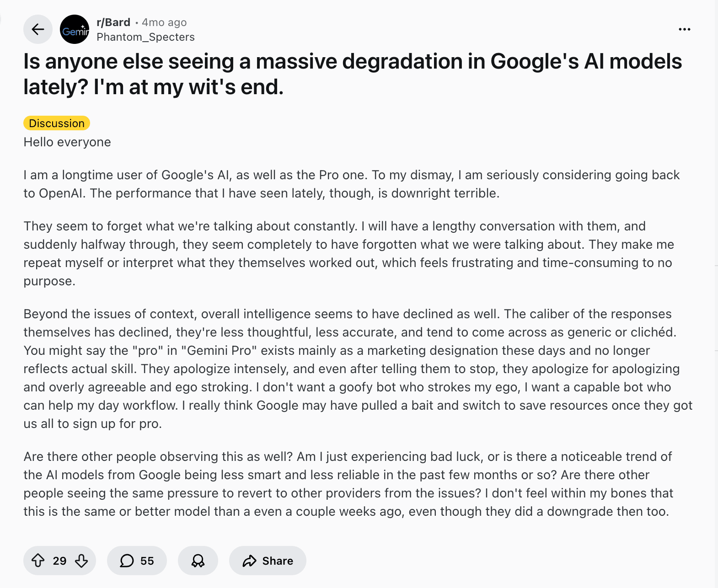Toggle your upvote on this post
The height and width of the screenshot is (588, 718).
point(39,560)
